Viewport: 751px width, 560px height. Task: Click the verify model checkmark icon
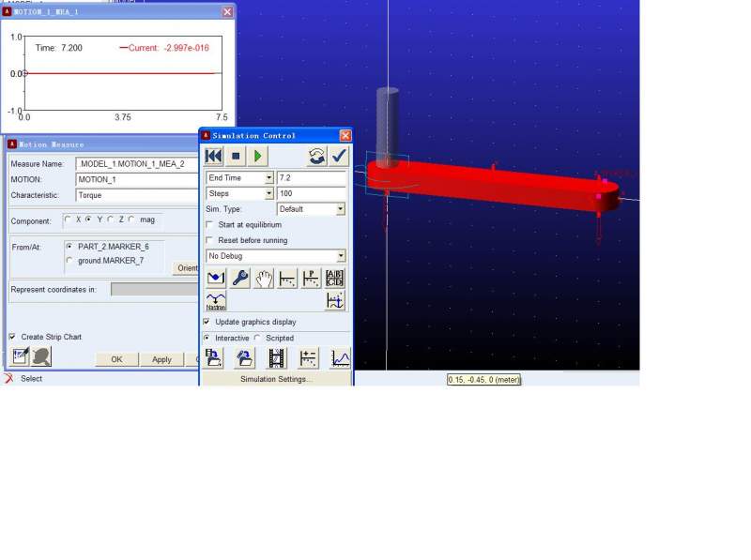[339, 156]
